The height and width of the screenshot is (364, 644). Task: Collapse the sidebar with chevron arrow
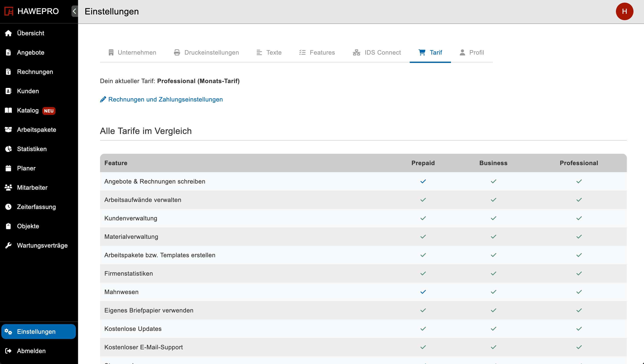75,11
